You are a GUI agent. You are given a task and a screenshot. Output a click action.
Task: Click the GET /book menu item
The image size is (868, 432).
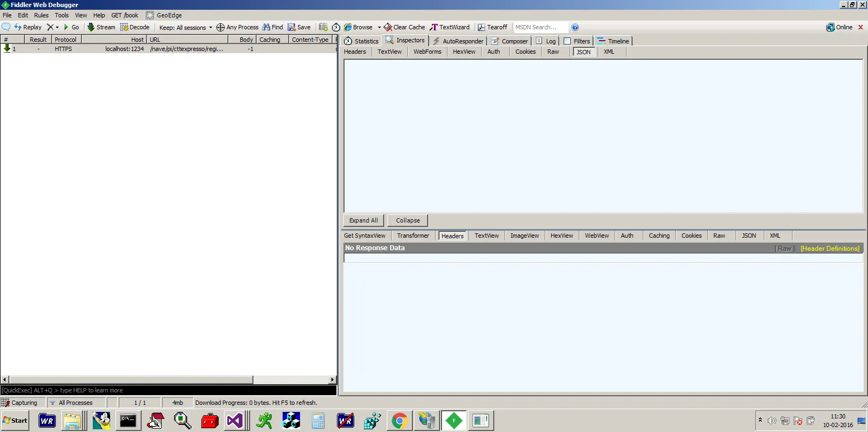click(x=125, y=15)
